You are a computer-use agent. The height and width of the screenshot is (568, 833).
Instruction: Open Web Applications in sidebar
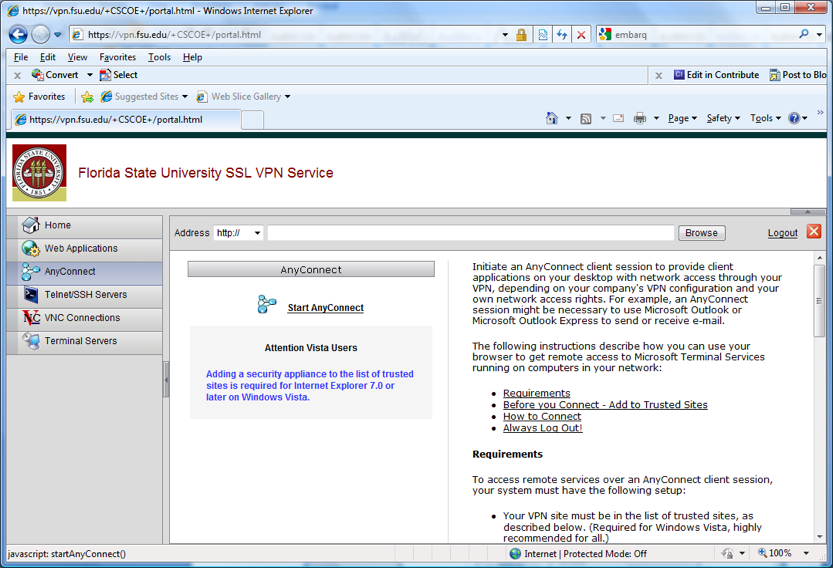pyautogui.click(x=85, y=249)
